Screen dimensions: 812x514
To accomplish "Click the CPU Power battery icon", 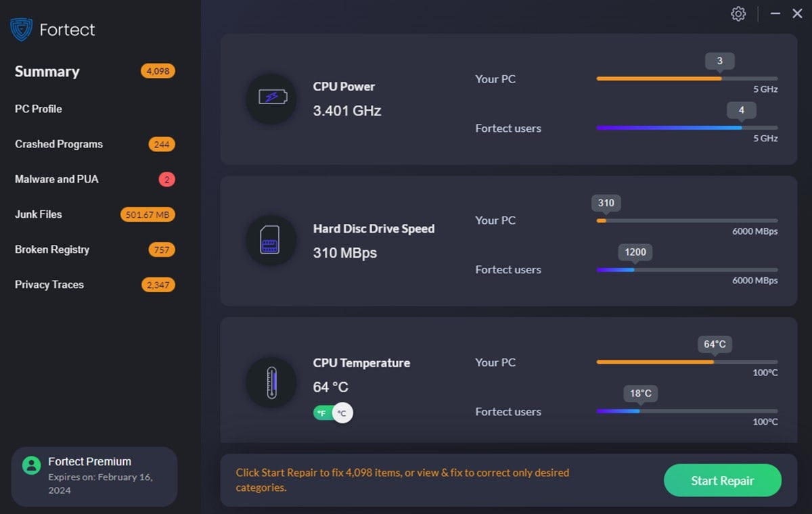I will (x=271, y=99).
